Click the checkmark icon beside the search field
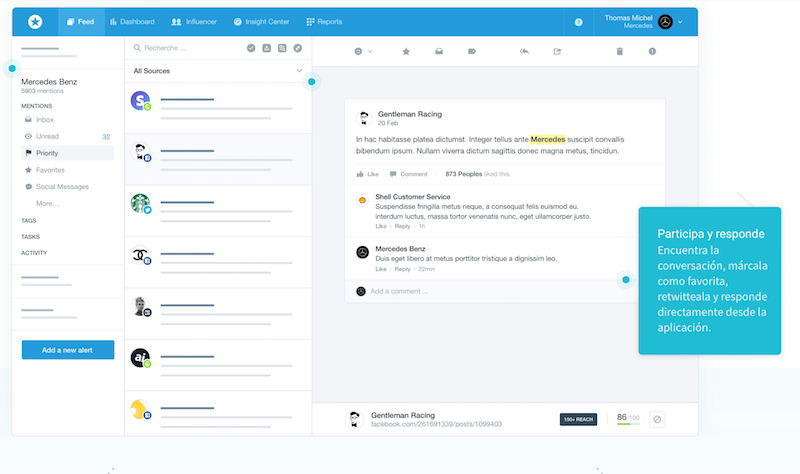Image resolution: width=800 pixels, height=474 pixels. pyautogui.click(x=251, y=48)
